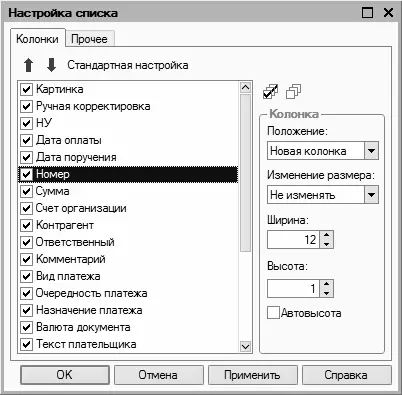Click the uncheck all columns icon

coord(293,92)
